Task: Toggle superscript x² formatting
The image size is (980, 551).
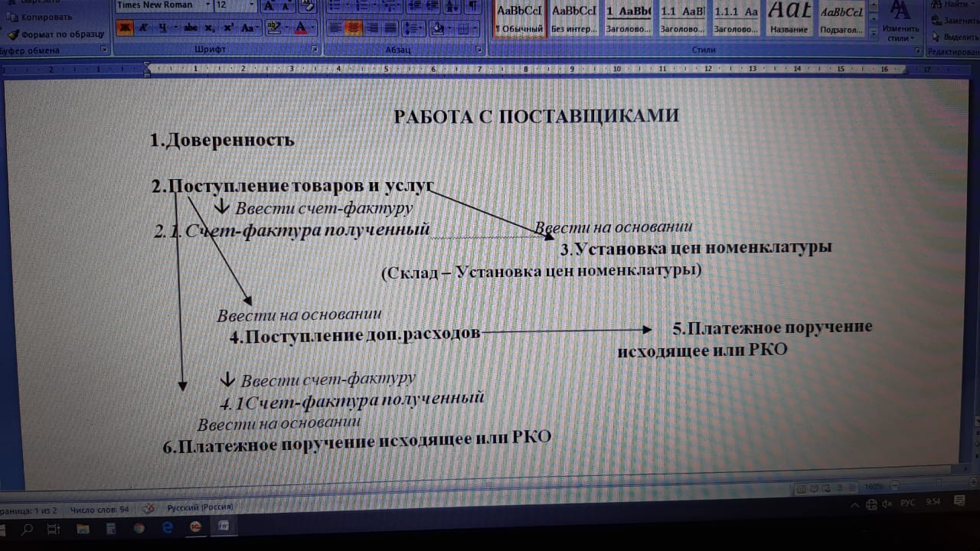Action: pos(228,28)
